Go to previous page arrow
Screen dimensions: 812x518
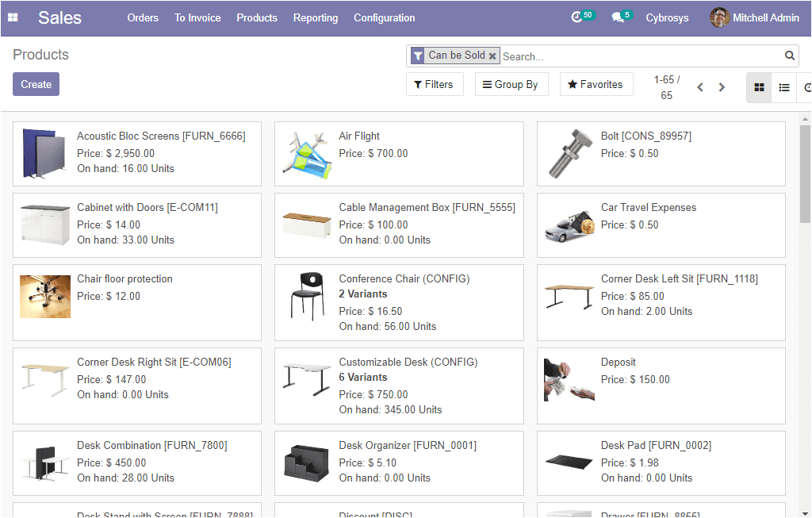[x=700, y=87]
